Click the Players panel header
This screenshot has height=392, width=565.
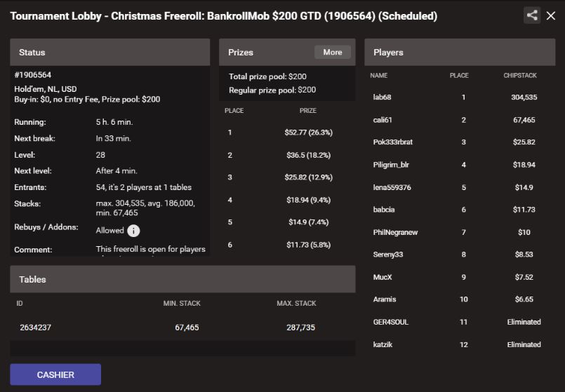[x=460, y=52]
